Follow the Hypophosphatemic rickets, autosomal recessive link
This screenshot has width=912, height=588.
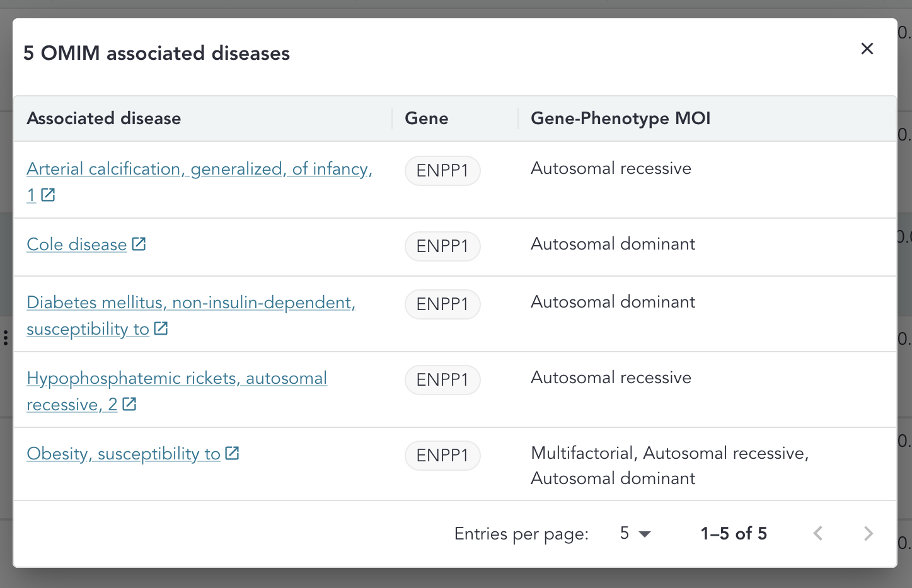tap(176, 391)
